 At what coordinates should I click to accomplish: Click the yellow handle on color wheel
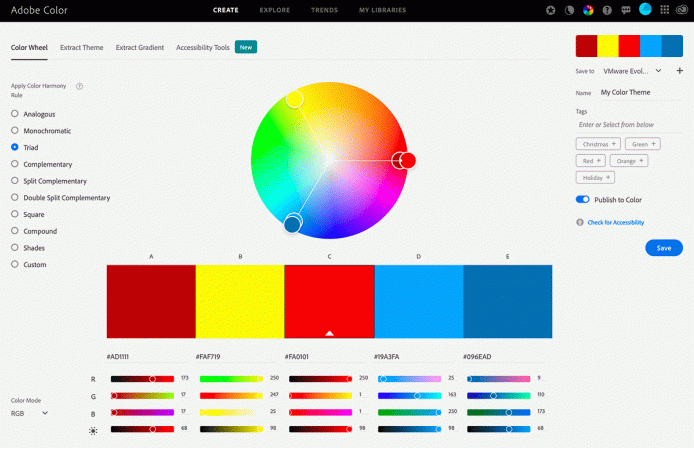pos(294,99)
